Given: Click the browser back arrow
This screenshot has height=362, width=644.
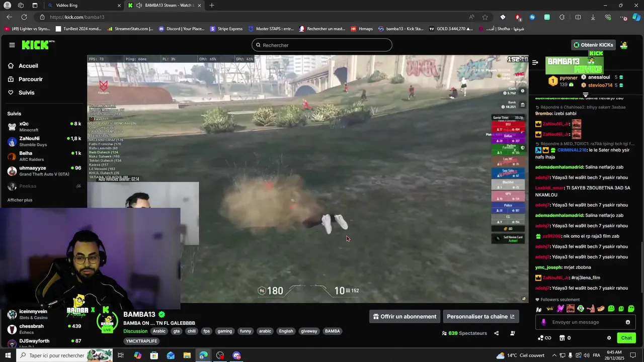Looking at the screenshot, I should (9, 17).
